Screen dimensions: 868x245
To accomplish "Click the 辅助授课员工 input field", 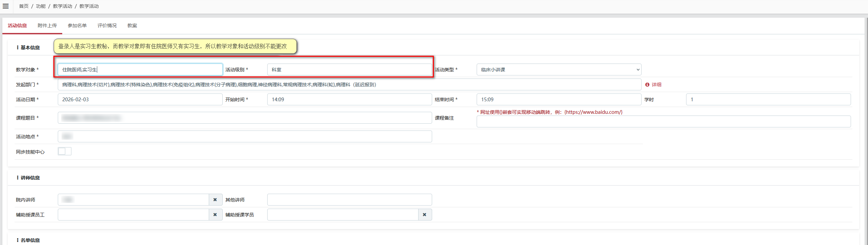I will coord(133,215).
